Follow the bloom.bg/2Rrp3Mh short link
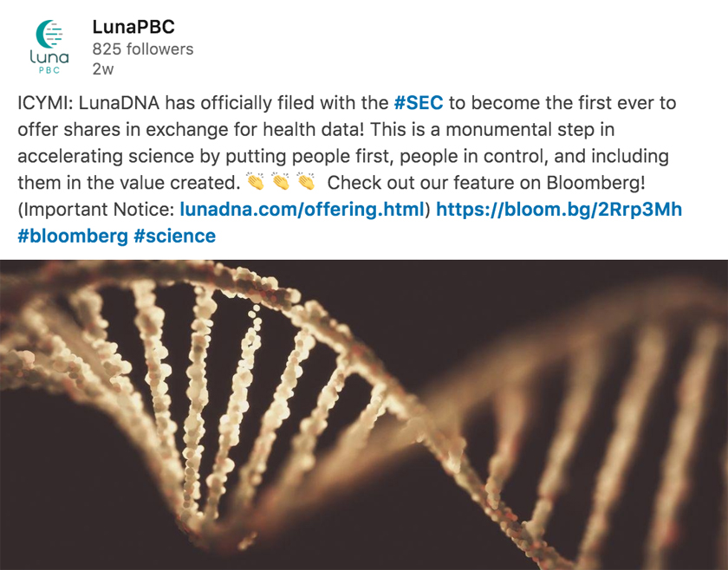 (x=559, y=210)
